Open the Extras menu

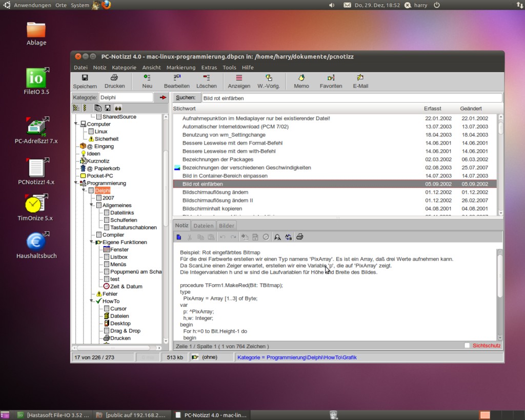click(x=209, y=67)
